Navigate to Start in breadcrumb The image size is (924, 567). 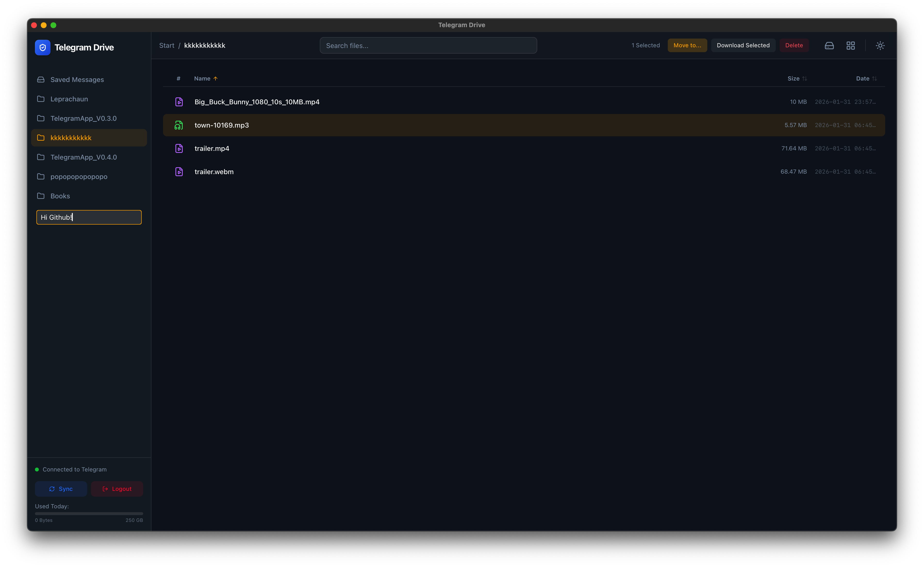[166, 45]
